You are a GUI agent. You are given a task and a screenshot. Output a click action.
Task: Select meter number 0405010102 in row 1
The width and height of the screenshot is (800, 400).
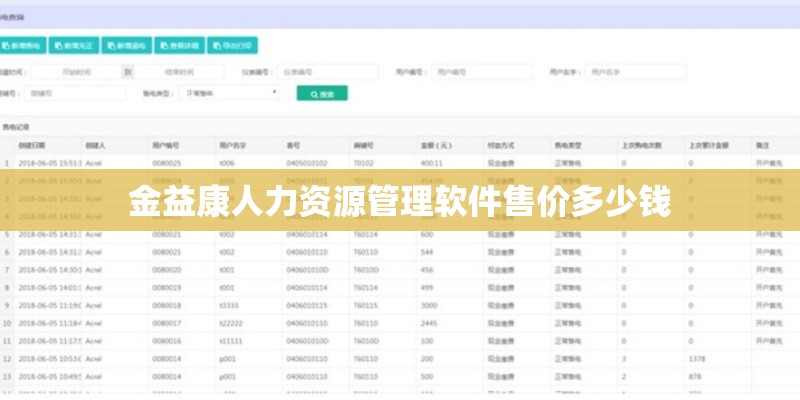tap(307, 163)
